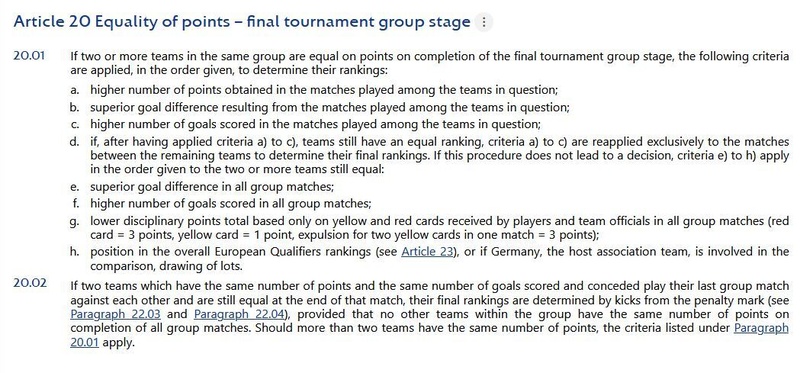Image resolution: width=800 pixels, height=373 pixels.
Task: Click criterion a about higher number of points
Action: point(324,90)
